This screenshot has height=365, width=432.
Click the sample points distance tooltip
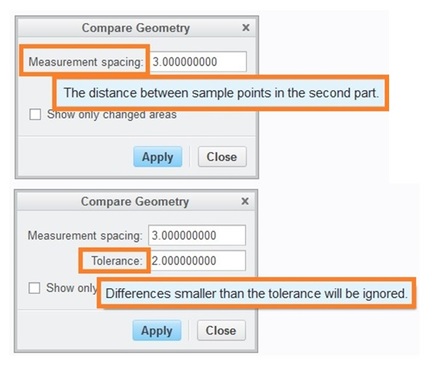click(221, 93)
